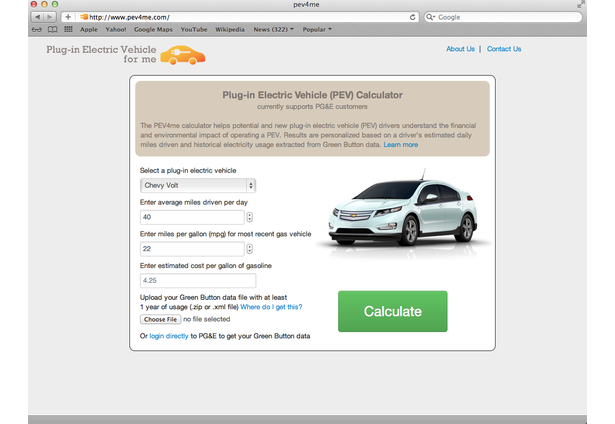Open Top Sites grid icon
Image resolution: width=615 pixels, height=424 pixels.
coord(68,29)
